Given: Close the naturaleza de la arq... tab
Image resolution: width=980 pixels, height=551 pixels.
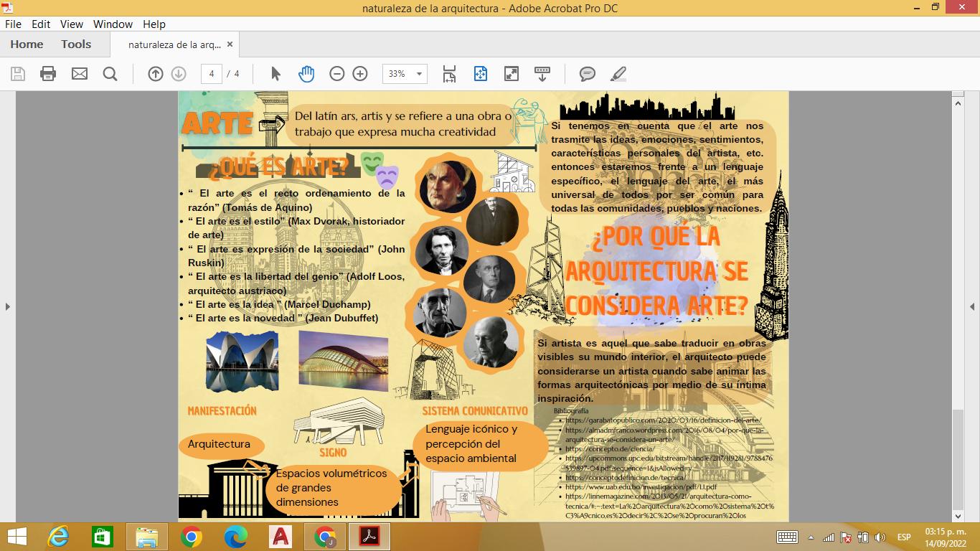Looking at the screenshot, I should point(230,44).
